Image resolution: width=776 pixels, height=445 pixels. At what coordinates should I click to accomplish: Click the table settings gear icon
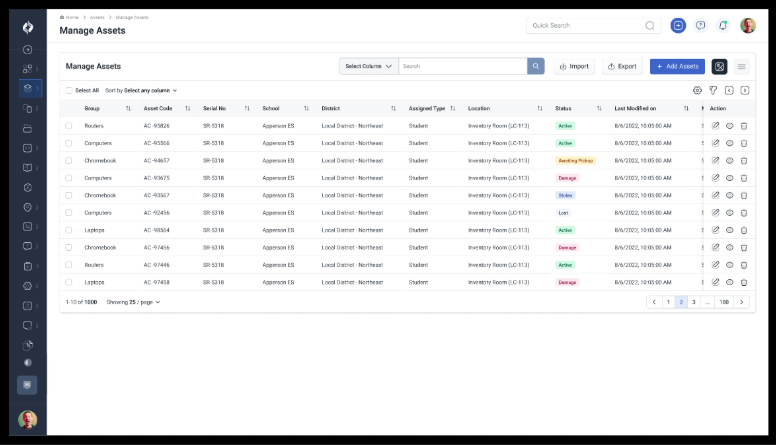click(697, 90)
